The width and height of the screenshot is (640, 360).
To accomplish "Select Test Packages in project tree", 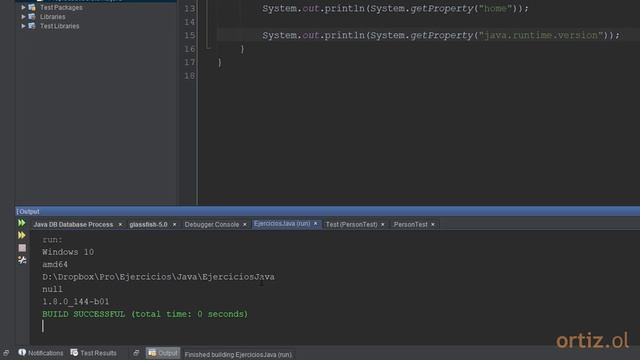I will 61,7.
